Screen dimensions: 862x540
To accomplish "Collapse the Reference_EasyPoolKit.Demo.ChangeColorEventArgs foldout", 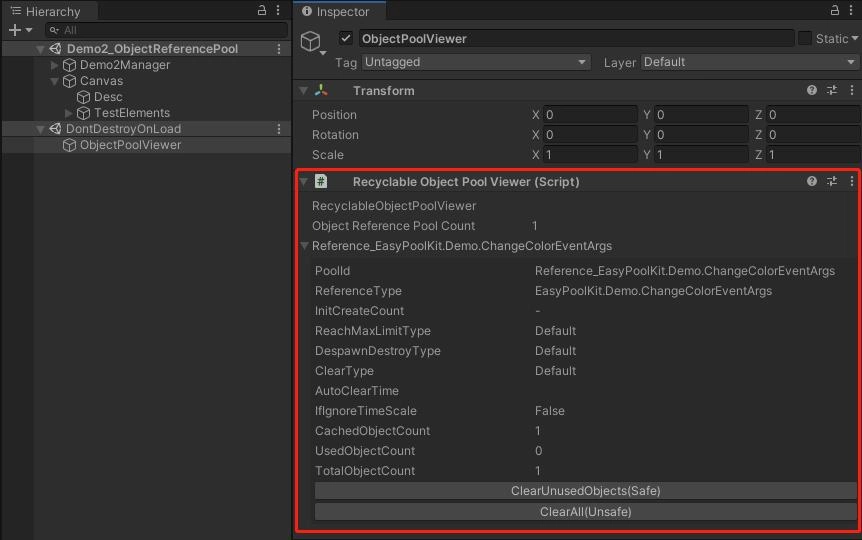I will (305, 246).
